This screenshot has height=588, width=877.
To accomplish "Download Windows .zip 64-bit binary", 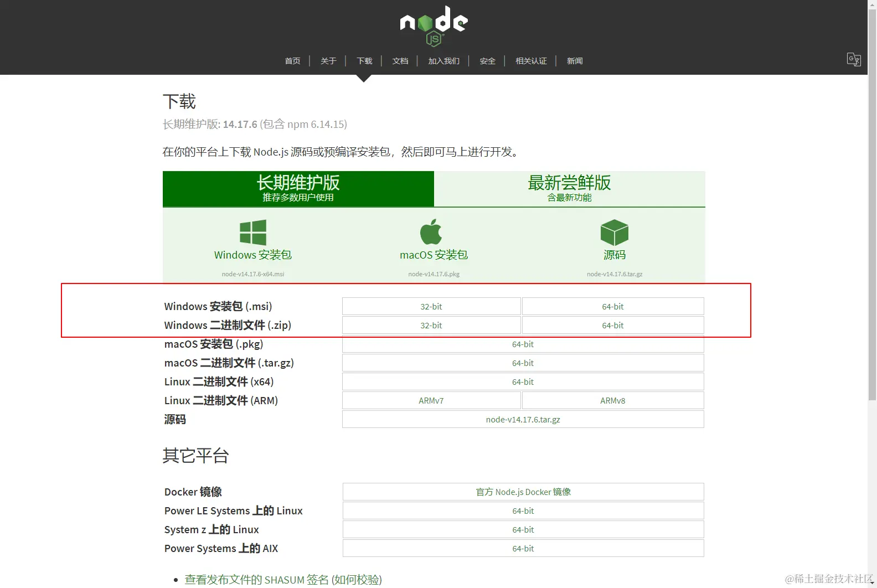I will [613, 325].
